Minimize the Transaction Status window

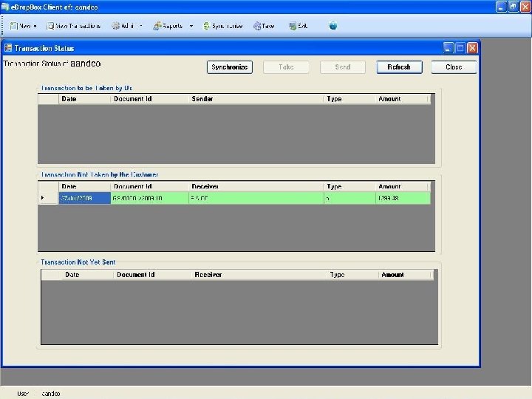[449, 48]
